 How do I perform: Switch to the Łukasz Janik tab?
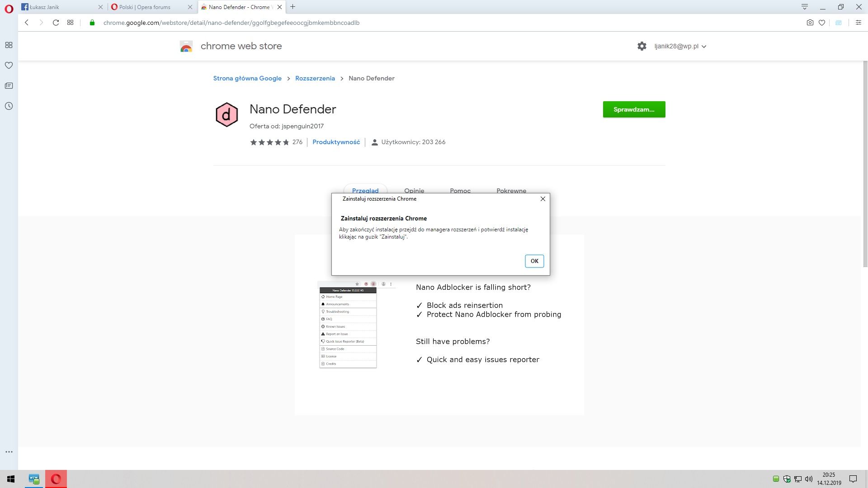click(62, 7)
